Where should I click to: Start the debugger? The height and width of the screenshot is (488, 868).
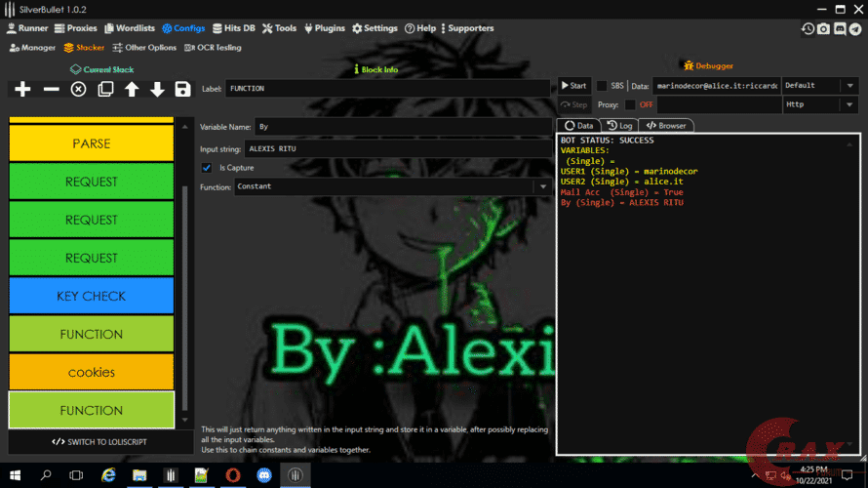574,86
